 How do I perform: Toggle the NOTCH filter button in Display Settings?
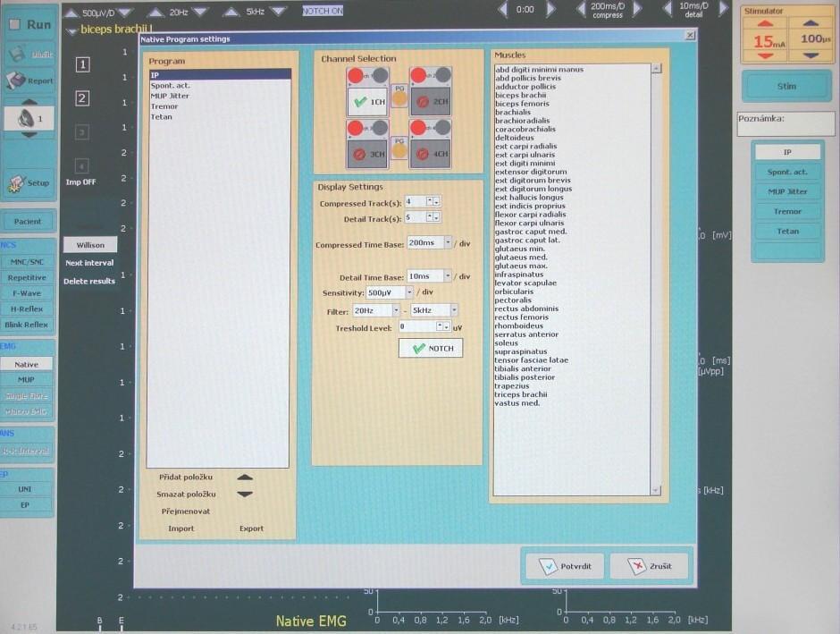click(x=431, y=349)
